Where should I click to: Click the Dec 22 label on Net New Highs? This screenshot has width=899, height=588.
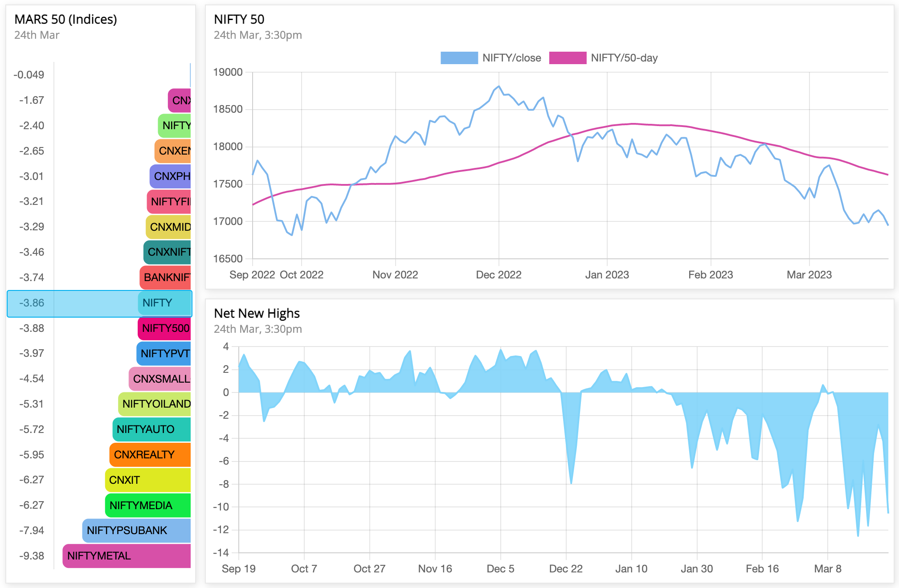[x=566, y=569]
